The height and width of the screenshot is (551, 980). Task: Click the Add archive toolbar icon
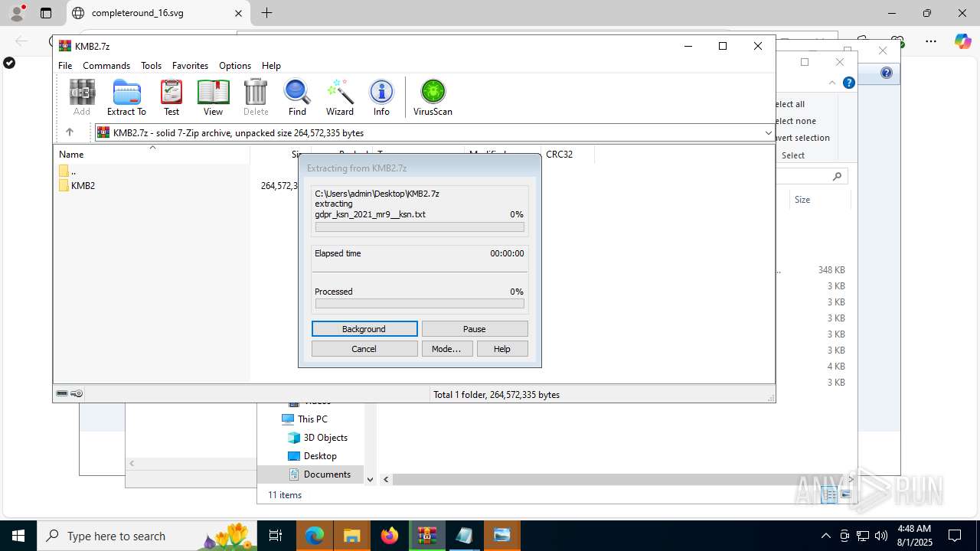pyautogui.click(x=82, y=97)
